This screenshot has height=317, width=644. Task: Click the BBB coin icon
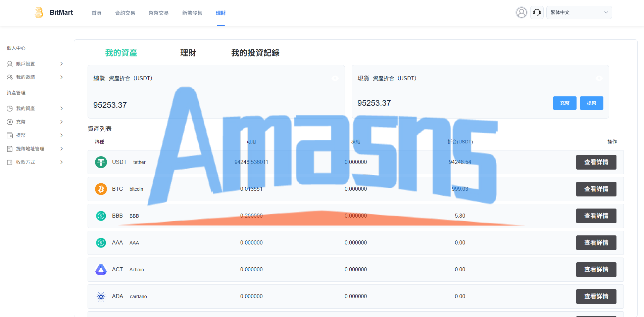coord(101,216)
